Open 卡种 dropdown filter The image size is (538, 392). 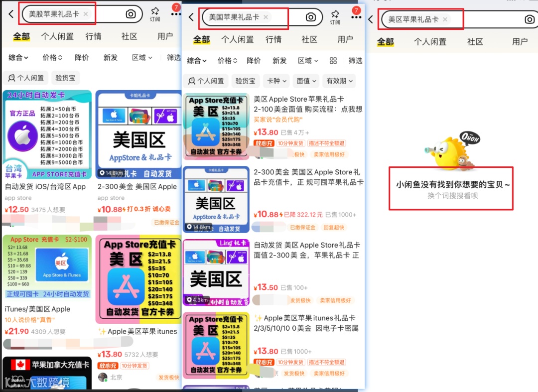click(x=276, y=81)
